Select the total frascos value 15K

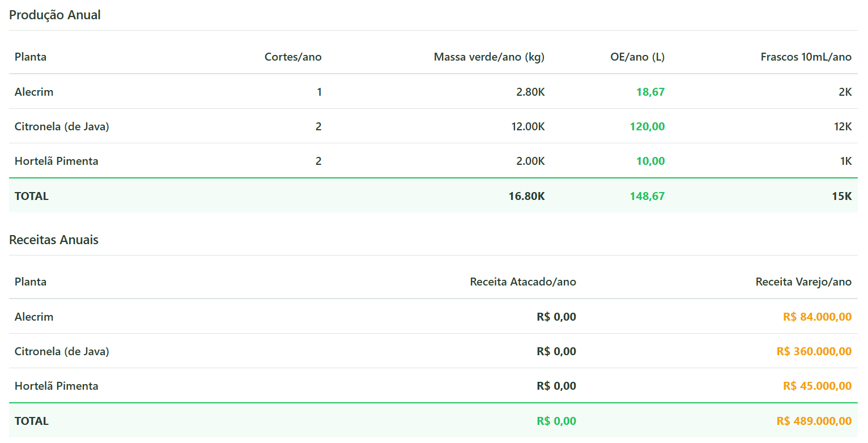(x=842, y=196)
